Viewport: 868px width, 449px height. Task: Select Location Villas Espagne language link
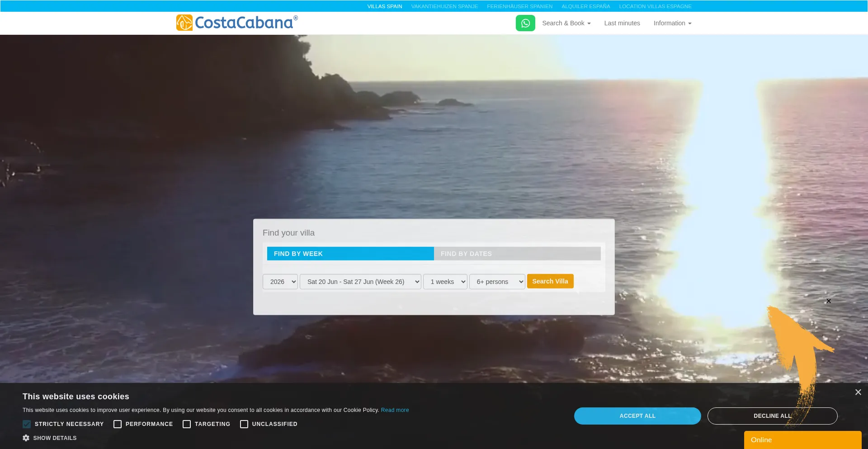pos(656,6)
